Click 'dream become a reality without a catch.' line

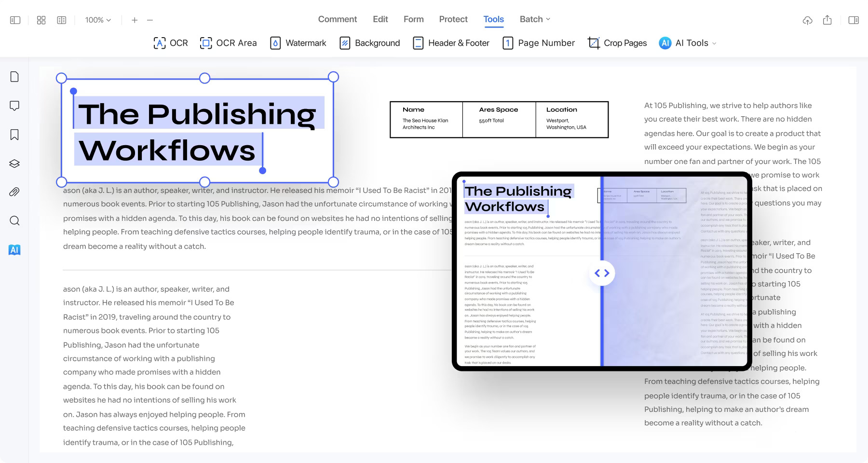[x=135, y=246]
